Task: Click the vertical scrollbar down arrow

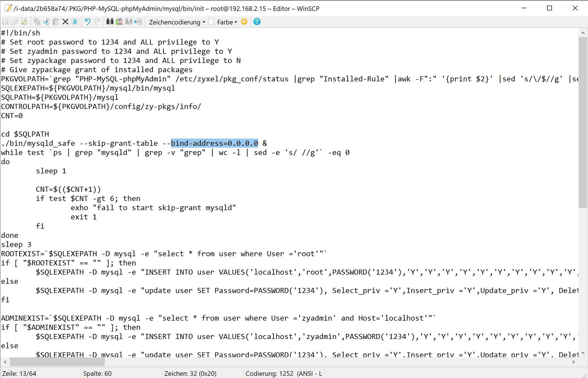Action: (583, 353)
